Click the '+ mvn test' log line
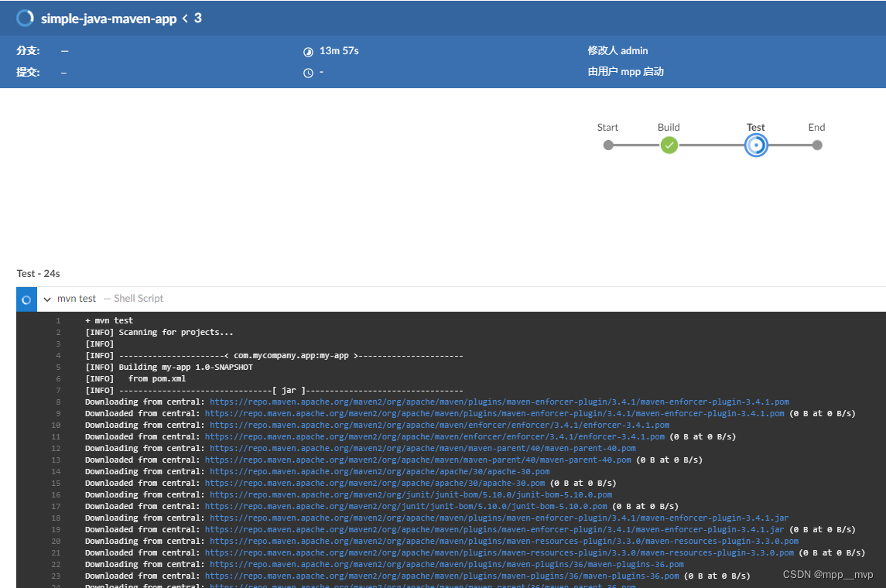The image size is (886, 588). pos(109,320)
